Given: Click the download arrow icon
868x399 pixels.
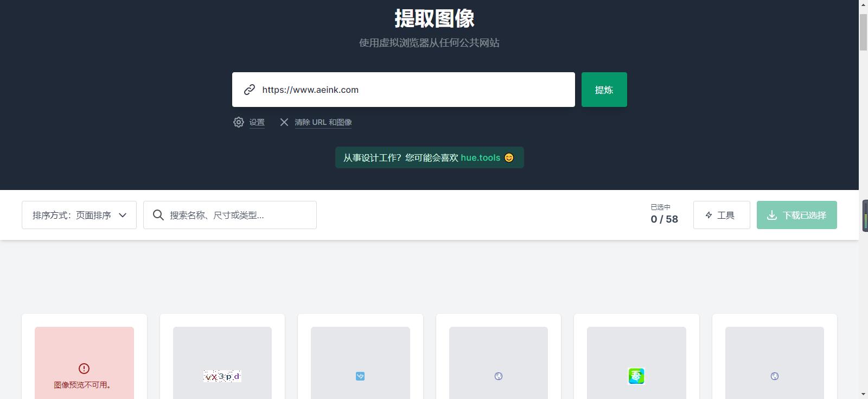Looking at the screenshot, I should tap(771, 215).
